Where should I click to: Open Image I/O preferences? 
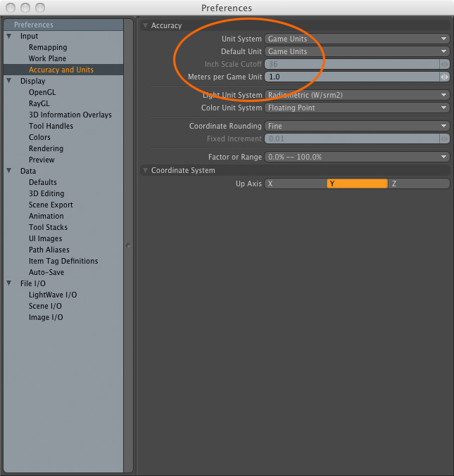pos(46,317)
